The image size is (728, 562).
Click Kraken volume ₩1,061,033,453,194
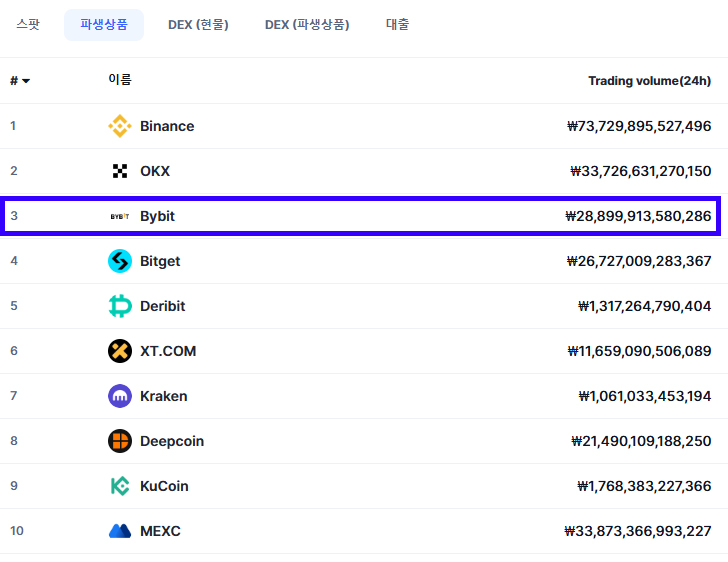pos(645,396)
